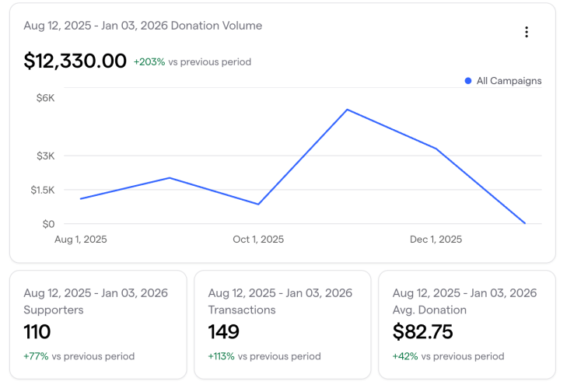Click the 110 supporters count
The width and height of the screenshot is (567, 392).
click(x=37, y=332)
